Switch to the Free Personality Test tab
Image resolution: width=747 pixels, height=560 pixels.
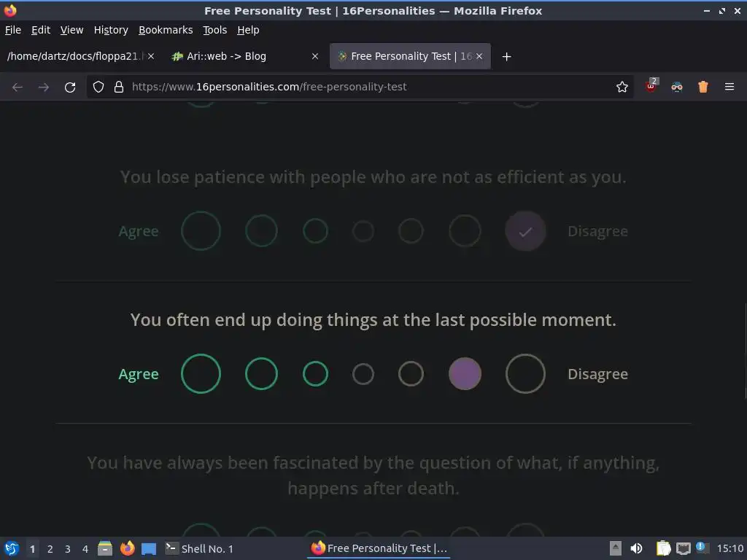click(x=410, y=56)
